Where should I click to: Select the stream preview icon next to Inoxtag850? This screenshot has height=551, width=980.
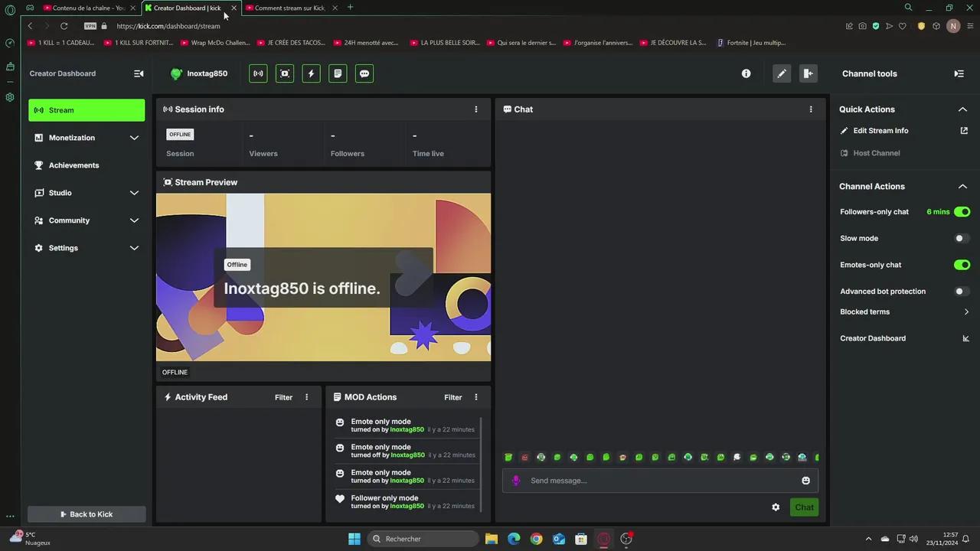click(x=284, y=73)
